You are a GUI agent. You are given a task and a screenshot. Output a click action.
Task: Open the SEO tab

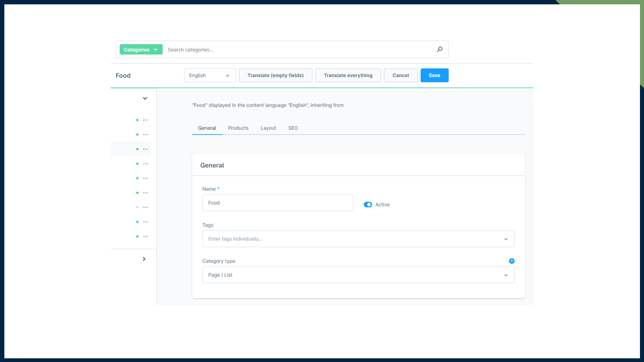tap(293, 128)
